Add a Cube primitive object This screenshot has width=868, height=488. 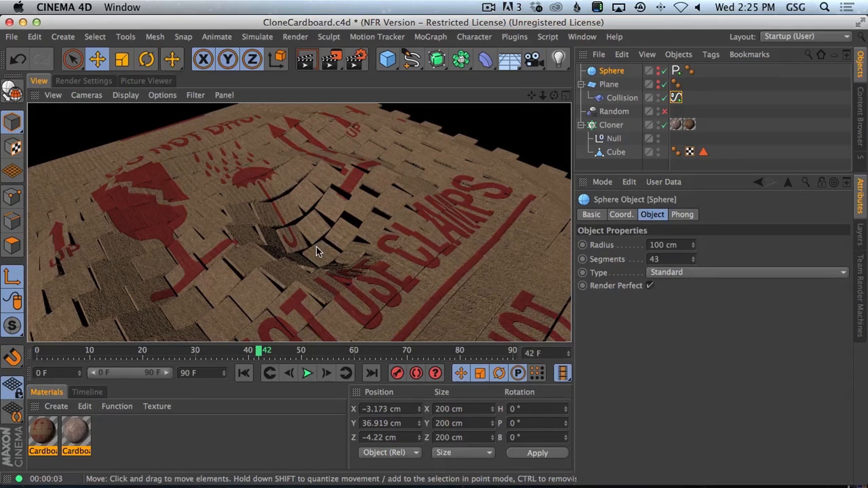tap(387, 59)
